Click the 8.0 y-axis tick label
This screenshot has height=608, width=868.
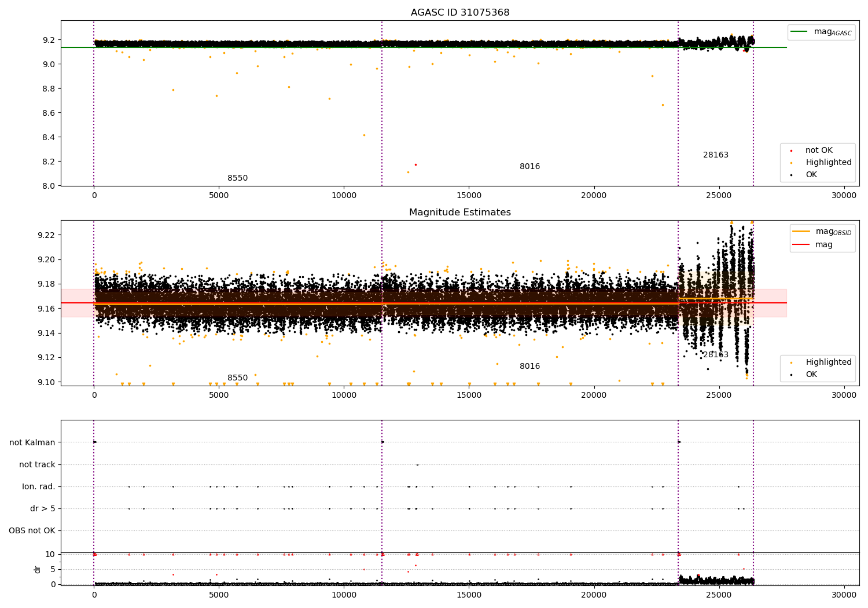49,186
